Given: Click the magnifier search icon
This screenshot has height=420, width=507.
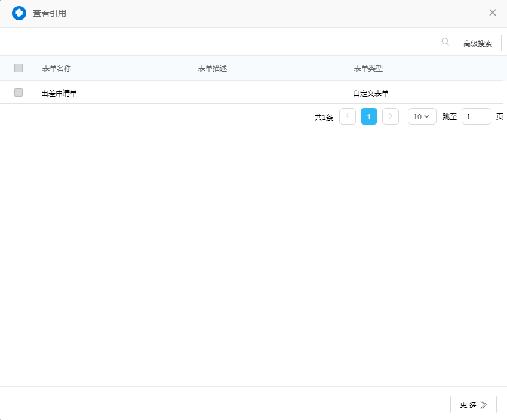Looking at the screenshot, I should click(445, 42).
